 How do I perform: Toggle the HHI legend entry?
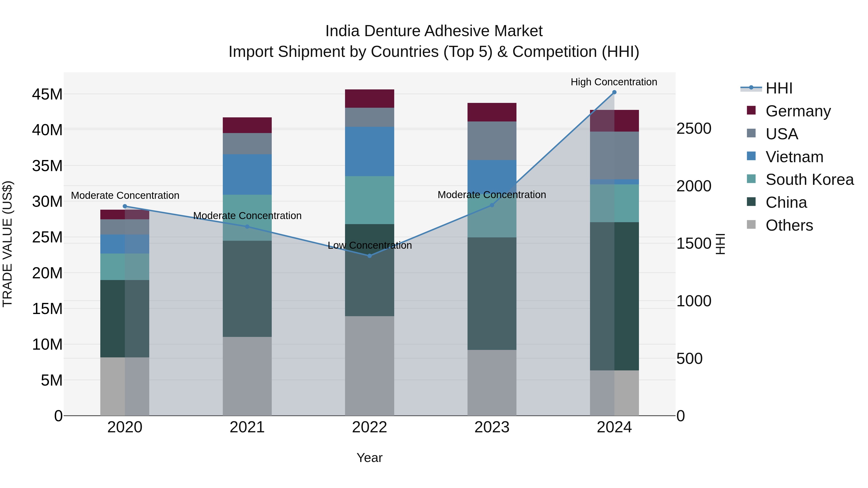(766, 88)
